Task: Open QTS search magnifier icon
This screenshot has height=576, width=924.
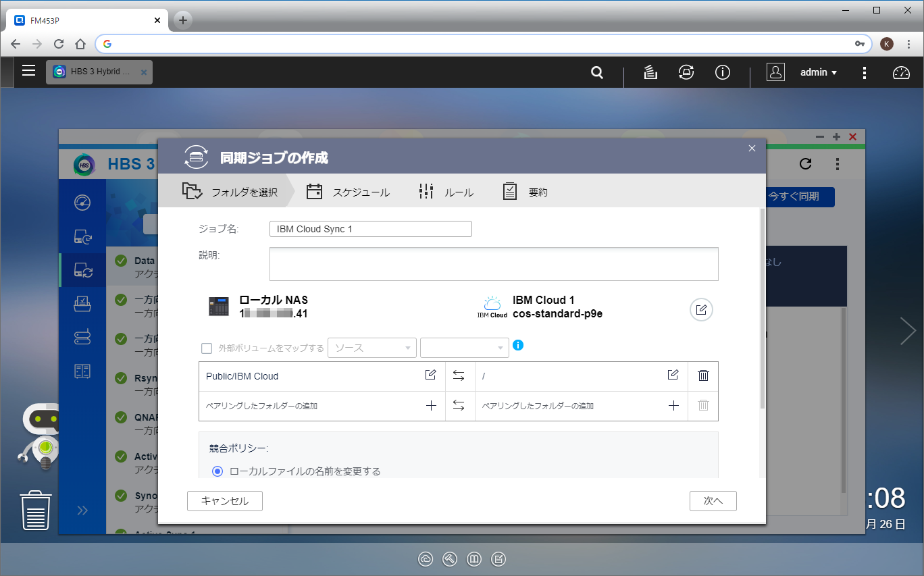Action: (597, 72)
